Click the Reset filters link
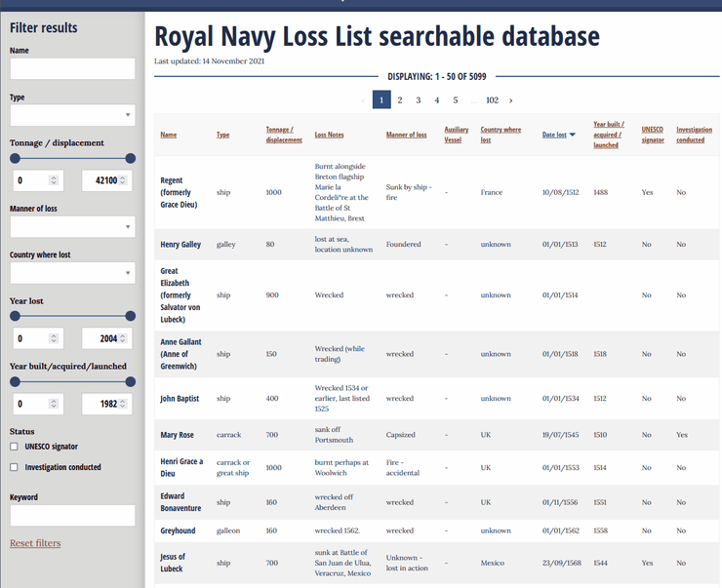Viewport: 722px width, 588px height. pyautogui.click(x=35, y=543)
